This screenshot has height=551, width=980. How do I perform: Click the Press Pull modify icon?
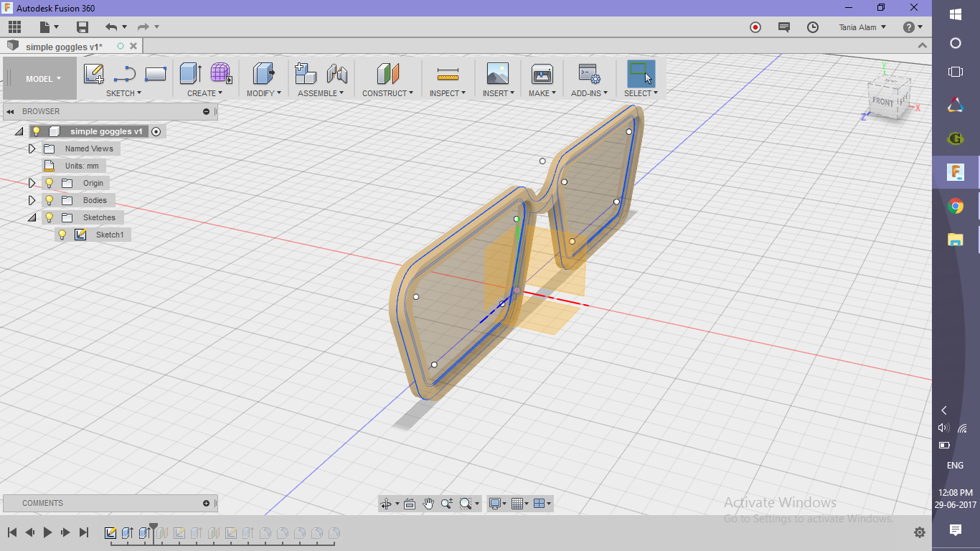pos(264,73)
